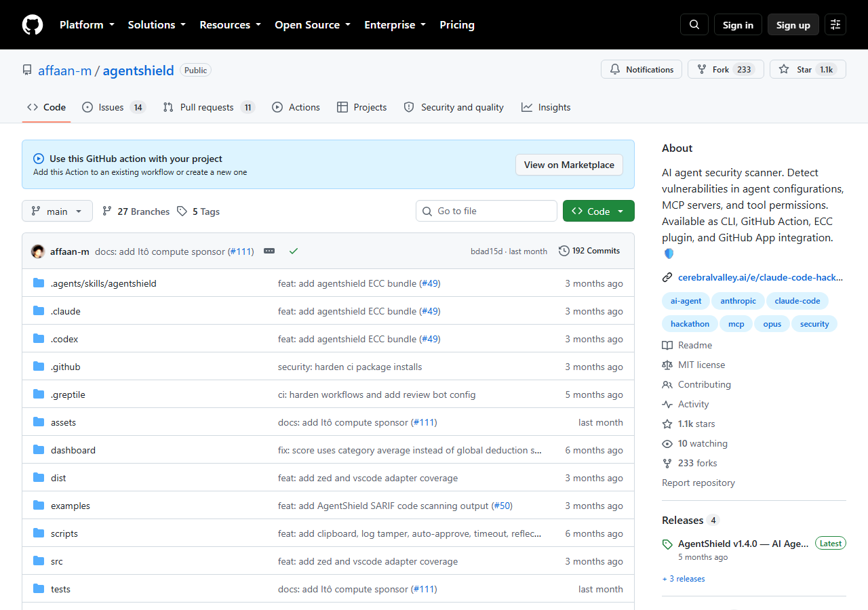Image resolution: width=868 pixels, height=610 pixels.
Task: Open the 27 Branches link
Action: coord(136,211)
